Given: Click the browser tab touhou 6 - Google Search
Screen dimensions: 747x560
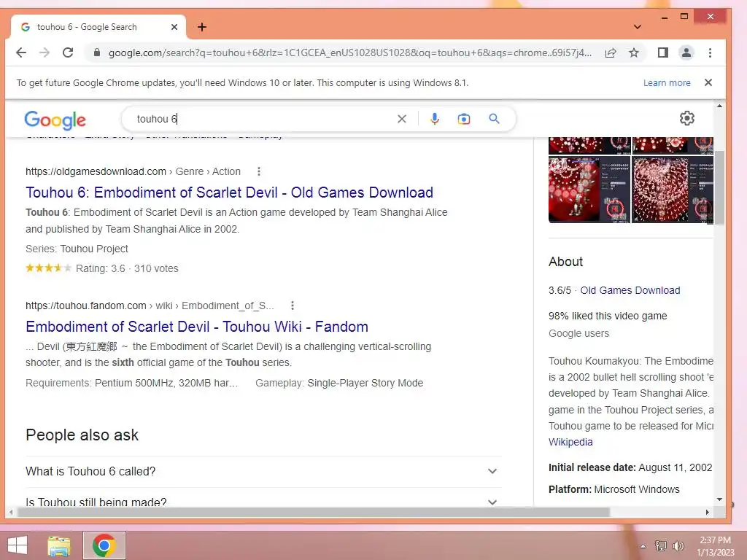Looking at the screenshot, I should 98,27.
